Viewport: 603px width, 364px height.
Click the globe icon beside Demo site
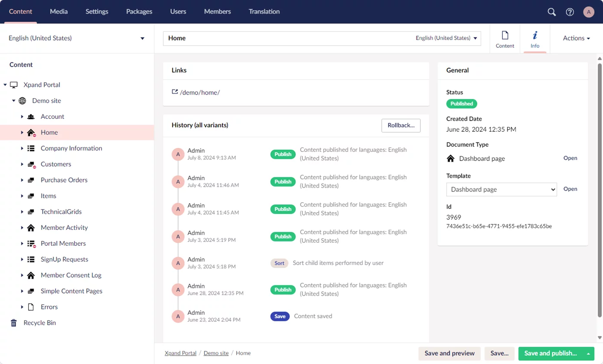coord(22,101)
